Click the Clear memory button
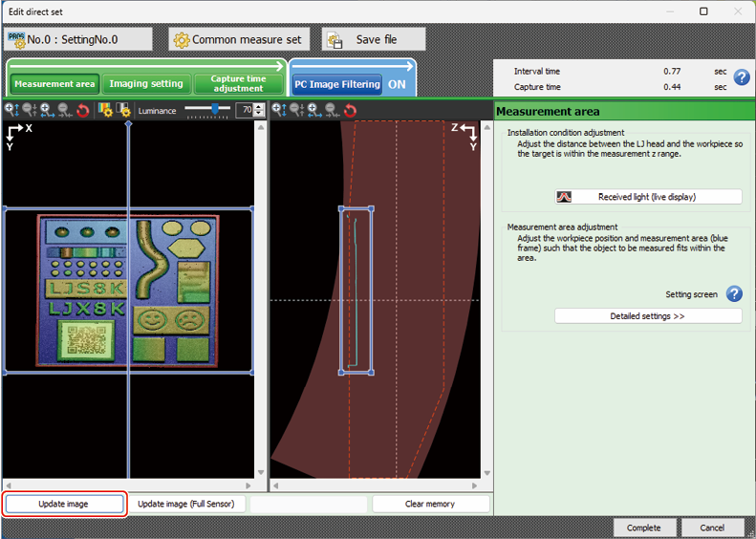 click(430, 504)
